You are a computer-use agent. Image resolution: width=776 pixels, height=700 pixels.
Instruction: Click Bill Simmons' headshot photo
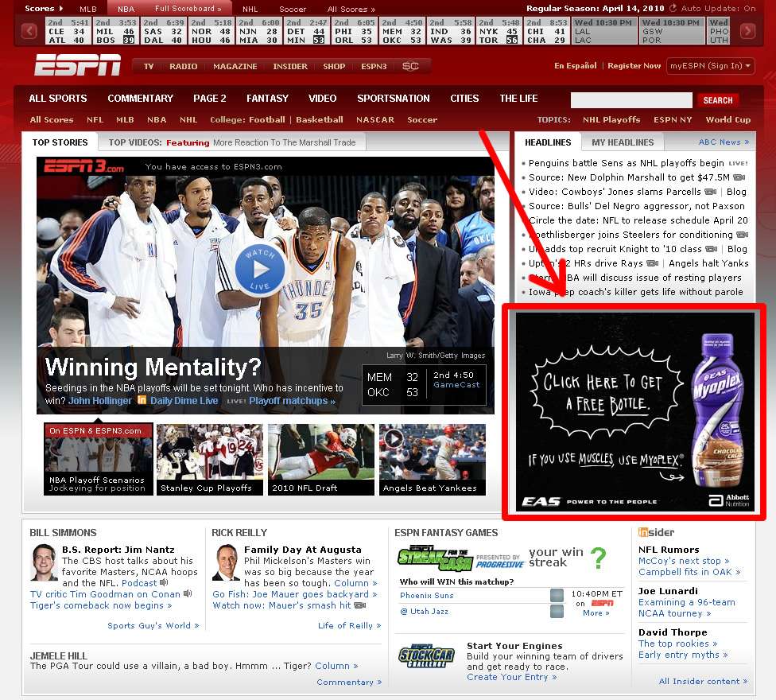tap(44, 562)
